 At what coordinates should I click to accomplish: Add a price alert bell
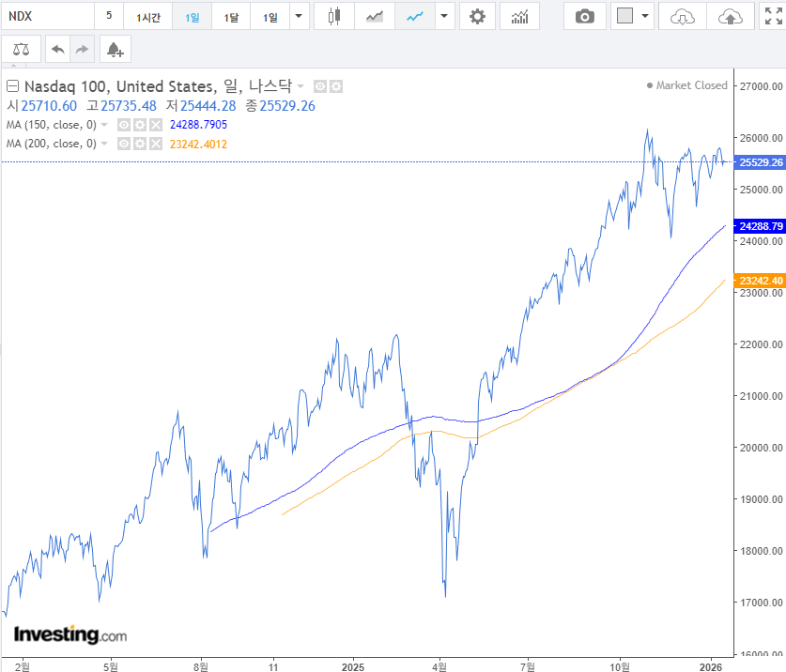pyautogui.click(x=116, y=49)
